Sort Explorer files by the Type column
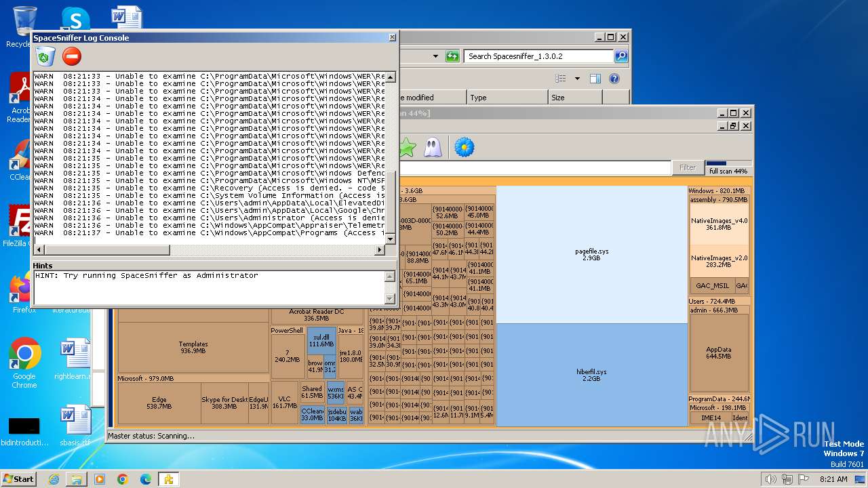 (507, 98)
